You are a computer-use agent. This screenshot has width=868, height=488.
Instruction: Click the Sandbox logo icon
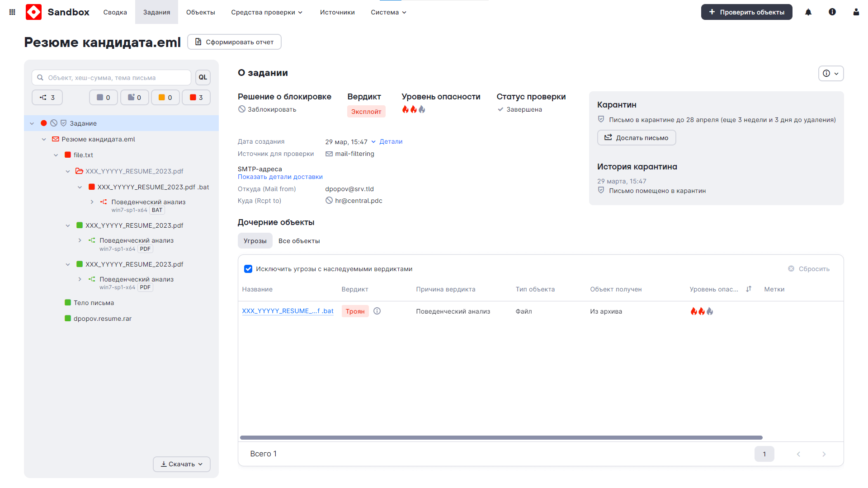[x=34, y=12]
